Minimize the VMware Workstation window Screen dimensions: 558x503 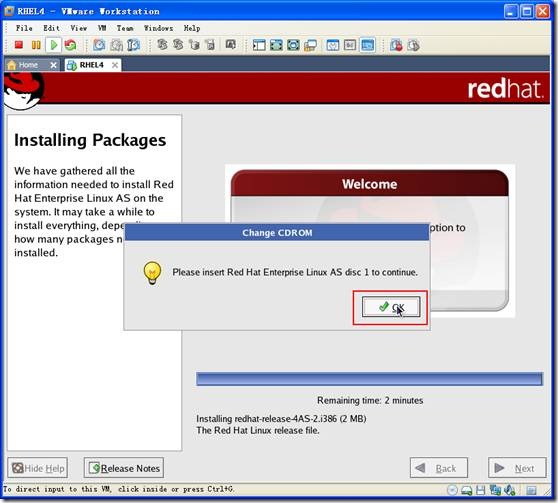click(511, 11)
